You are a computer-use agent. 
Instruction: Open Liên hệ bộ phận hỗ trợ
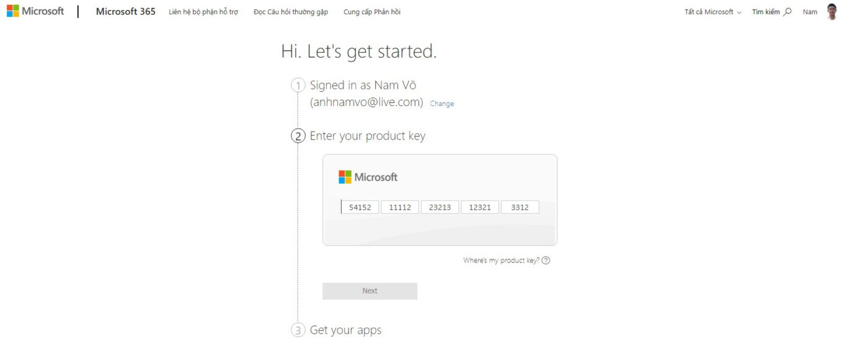click(203, 12)
